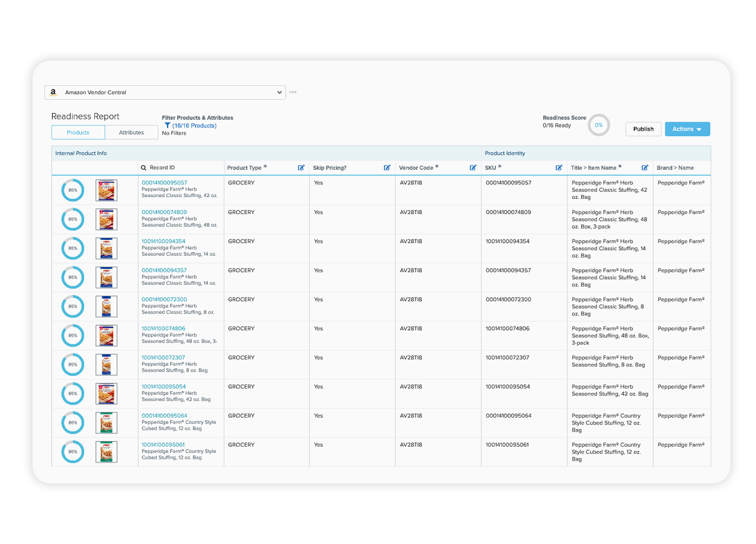The height and width of the screenshot is (544, 756).
Task: Click the 86% ring for record 10014100095061
Action: point(73,452)
